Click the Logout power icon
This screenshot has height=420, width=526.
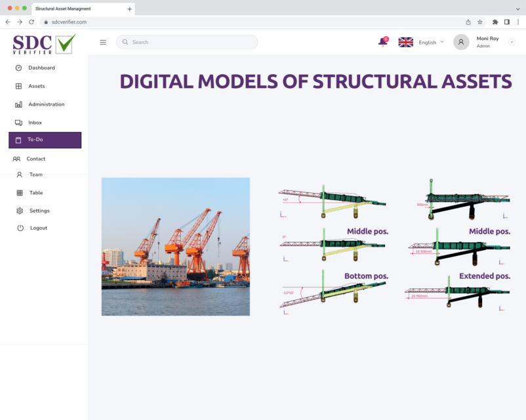[x=20, y=228]
